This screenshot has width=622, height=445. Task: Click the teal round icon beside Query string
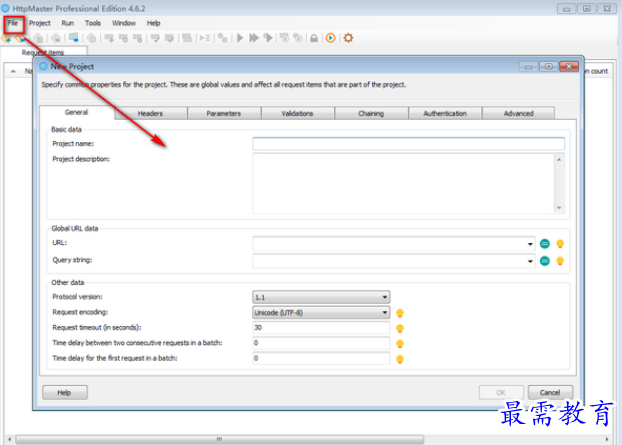pyautogui.click(x=545, y=261)
